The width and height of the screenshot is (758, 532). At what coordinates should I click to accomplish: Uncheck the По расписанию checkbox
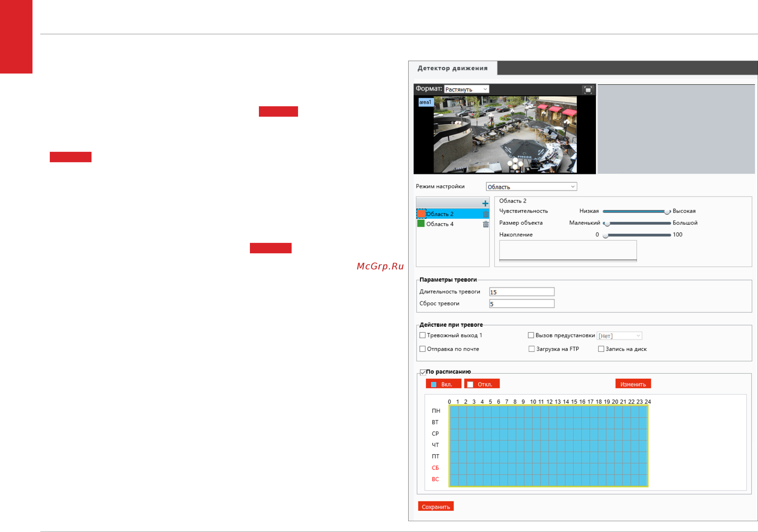point(423,372)
